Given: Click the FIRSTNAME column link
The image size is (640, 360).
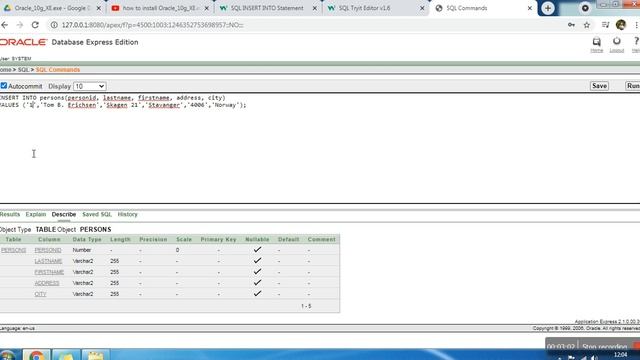Looking at the screenshot, I should (x=49, y=272).
